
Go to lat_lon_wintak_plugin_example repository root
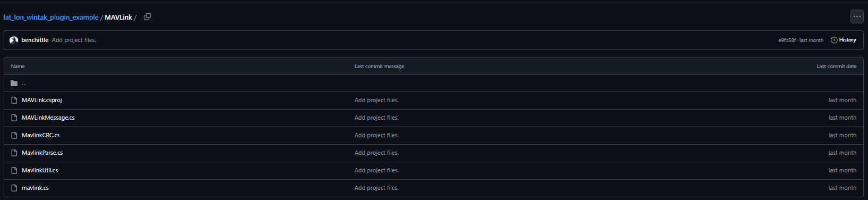[x=51, y=18]
